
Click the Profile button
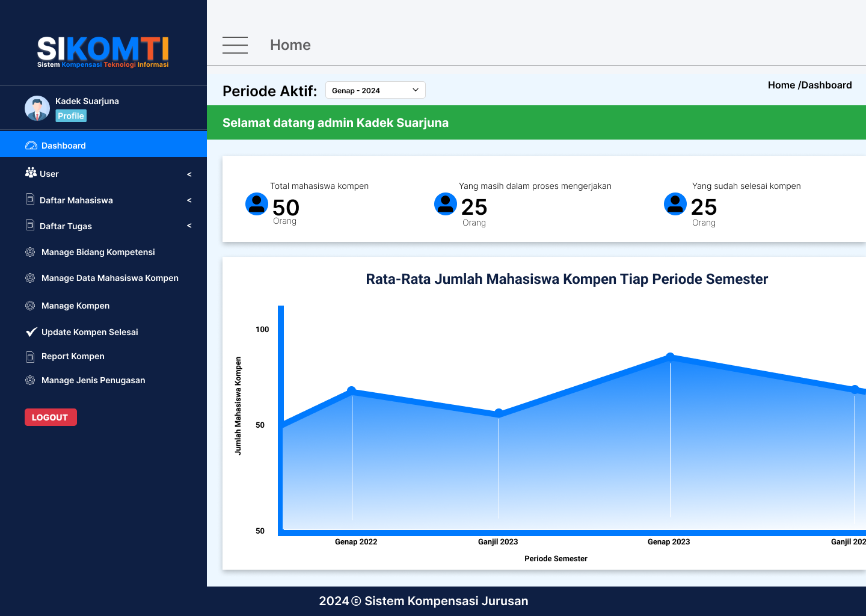pyautogui.click(x=71, y=116)
